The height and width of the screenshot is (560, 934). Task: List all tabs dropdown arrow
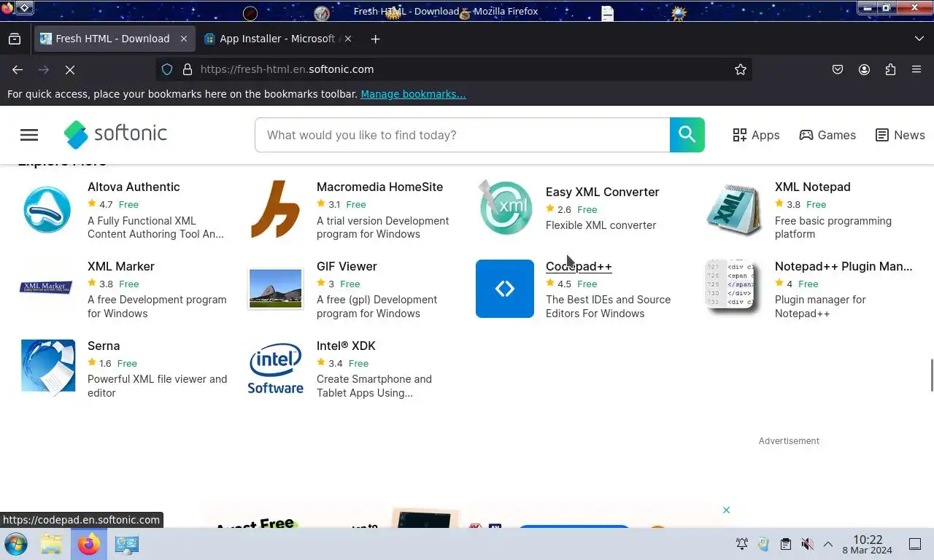[x=919, y=39]
